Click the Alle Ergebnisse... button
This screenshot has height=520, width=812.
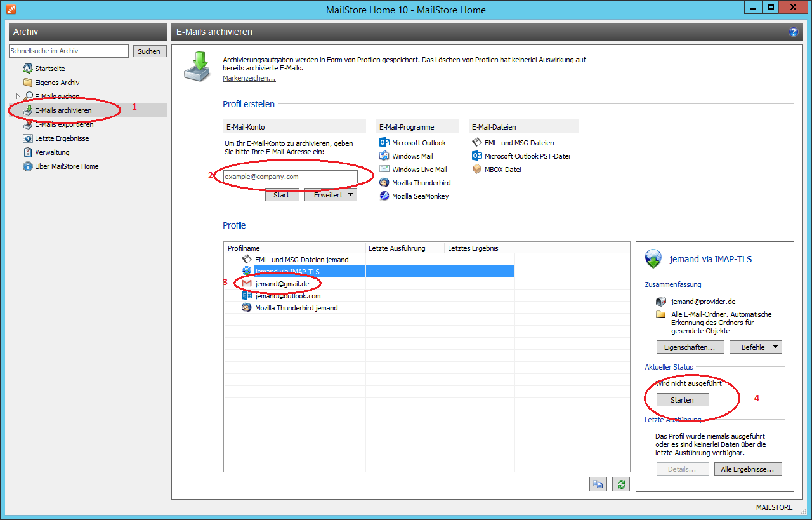(x=748, y=469)
